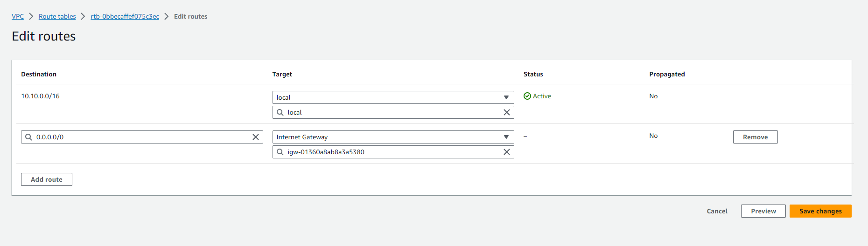Click search icon in 0.0.0.0/0 destination field
The height and width of the screenshot is (246, 868).
pos(28,137)
